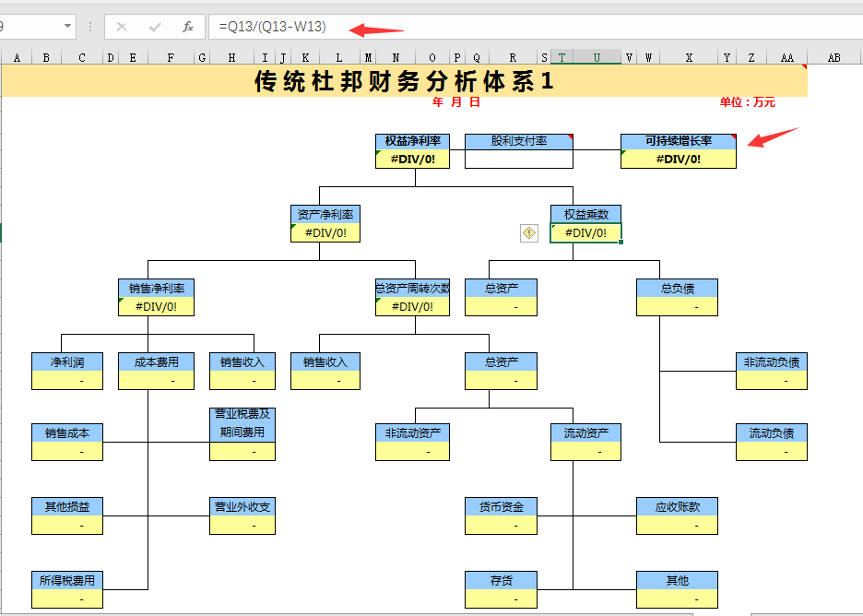This screenshot has width=863, height=616.
Task: Select the empty value cell under 股利支付率
Action: [519, 160]
